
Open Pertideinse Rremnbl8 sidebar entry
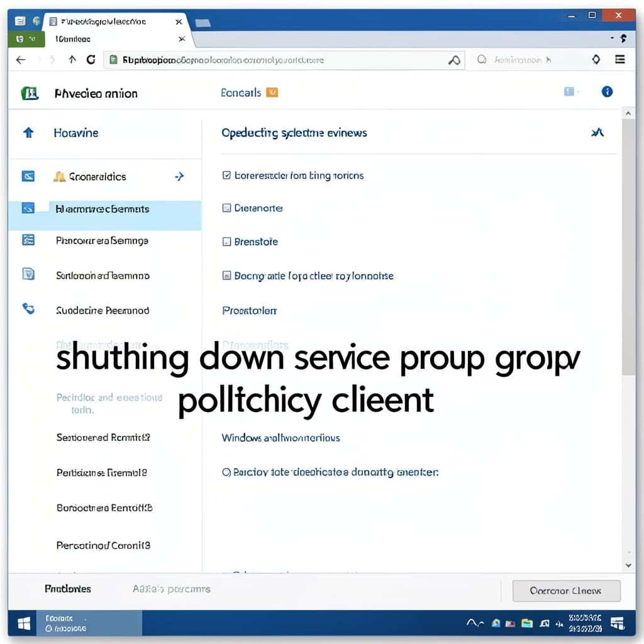point(102,473)
